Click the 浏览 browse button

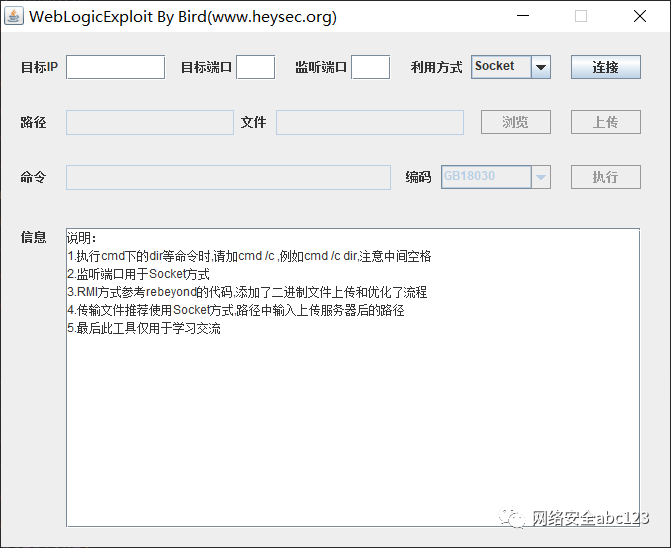click(516, 122)
